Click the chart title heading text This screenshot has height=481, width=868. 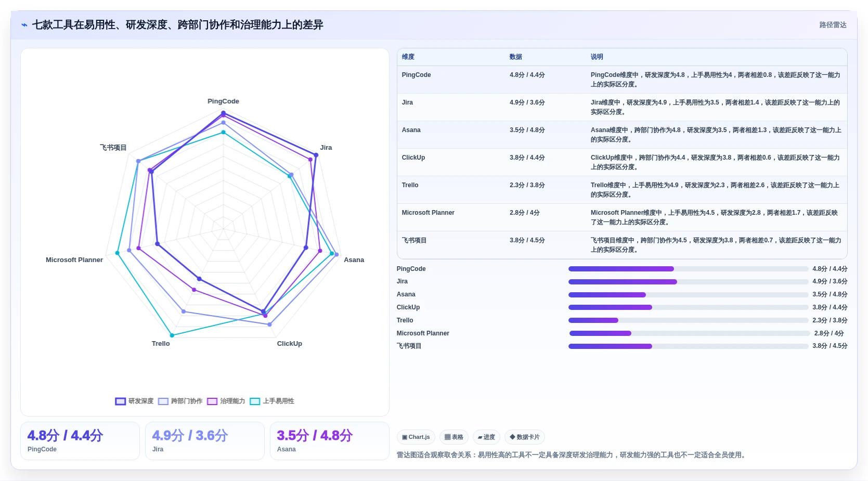(x=177, y=25)
